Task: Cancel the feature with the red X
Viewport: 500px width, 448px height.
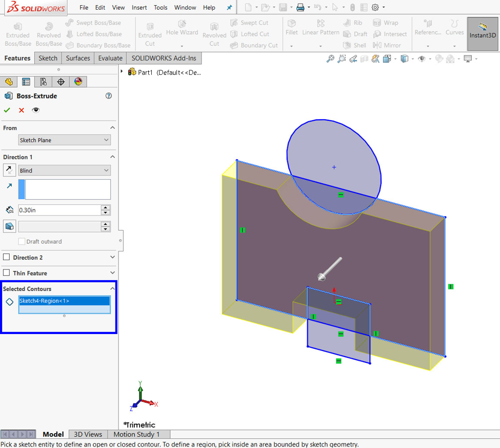Action: click(x=22, y=110)
